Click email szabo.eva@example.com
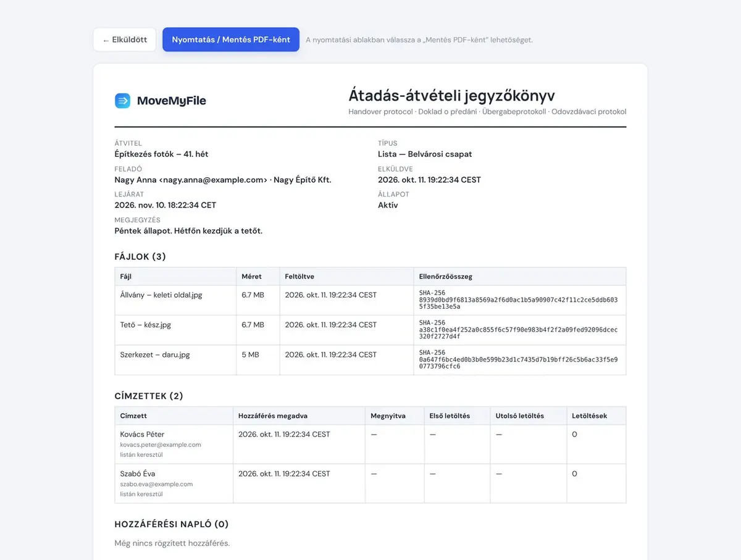 click(x=157, y=484)
